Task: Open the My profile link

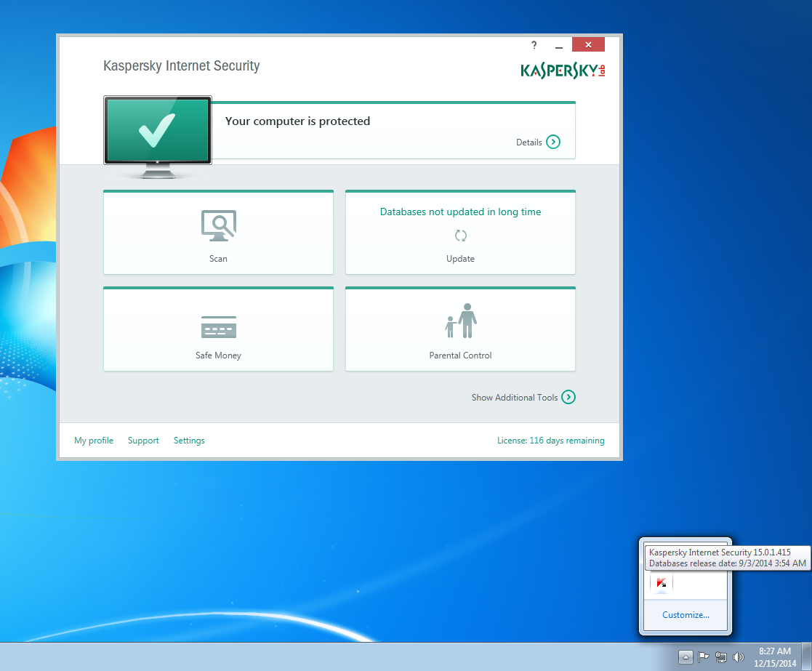Action: coord(94,441)
